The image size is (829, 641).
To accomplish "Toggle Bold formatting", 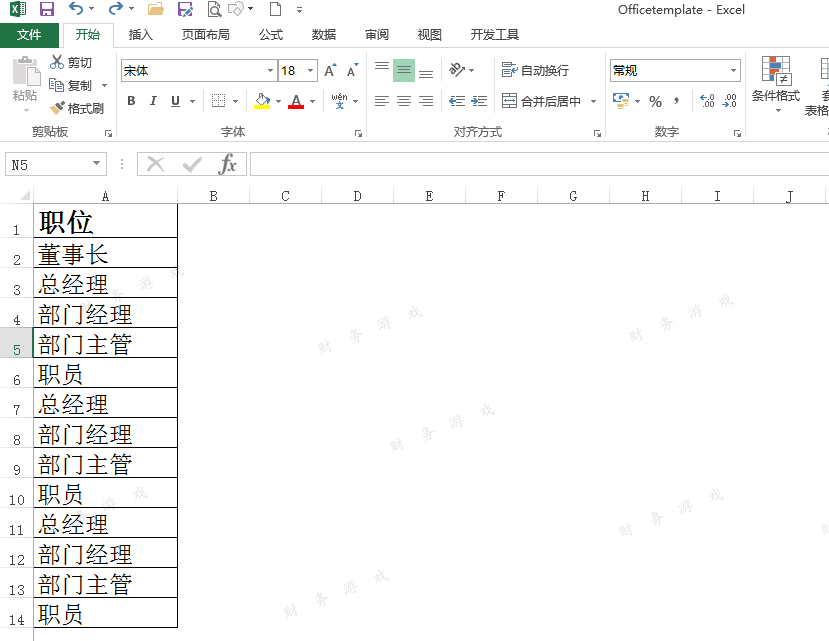I will pos(131,100).
